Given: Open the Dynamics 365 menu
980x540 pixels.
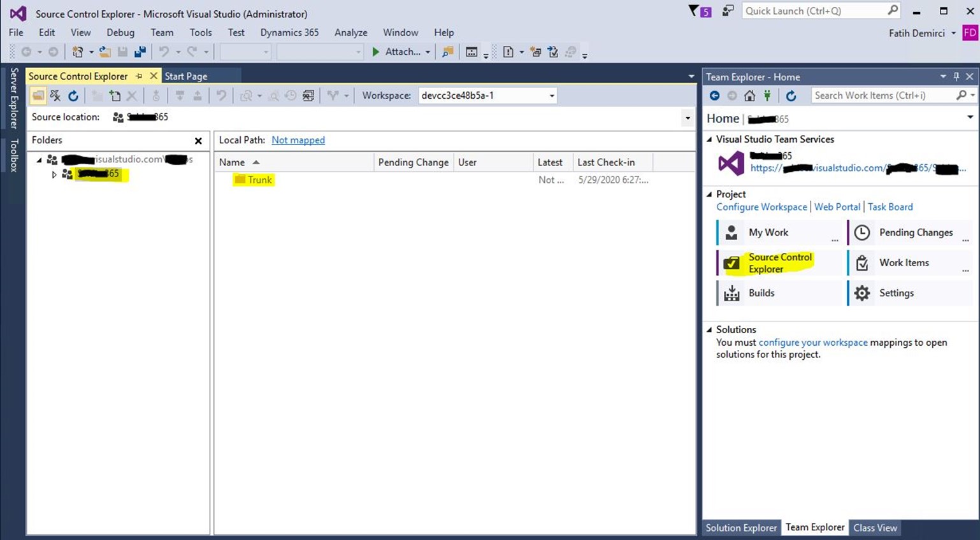Looking at the screenshot, I should (x=289, y=32).
